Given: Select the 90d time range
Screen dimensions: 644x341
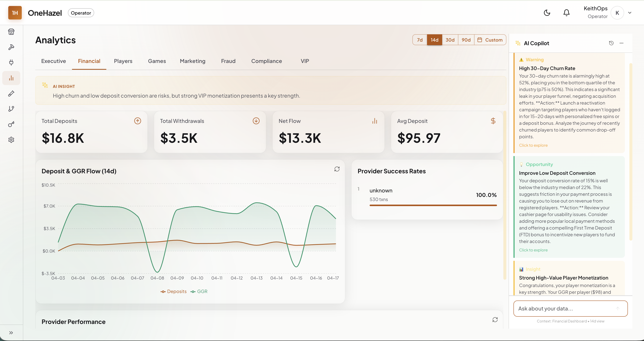Looking at the screenshot, I should (x=466, y=40).
